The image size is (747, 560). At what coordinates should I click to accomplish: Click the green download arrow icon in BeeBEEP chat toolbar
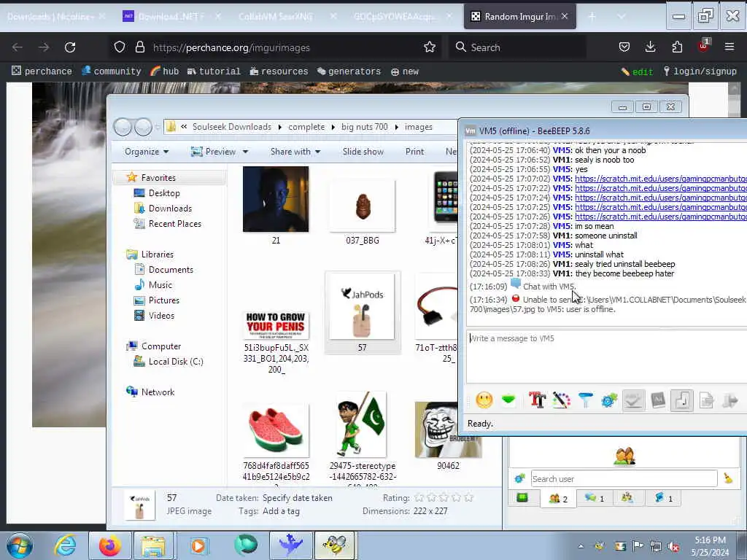pyautogui.click(x=508, y=400)
